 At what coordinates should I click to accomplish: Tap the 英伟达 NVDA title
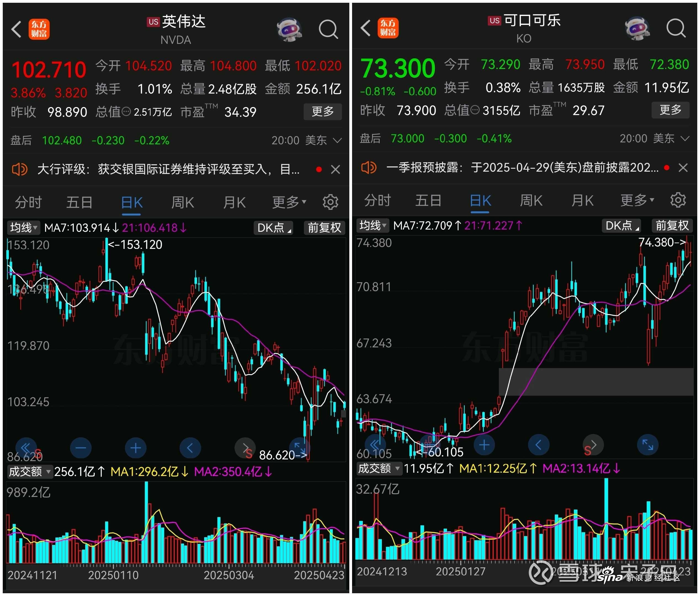(176, 30)
